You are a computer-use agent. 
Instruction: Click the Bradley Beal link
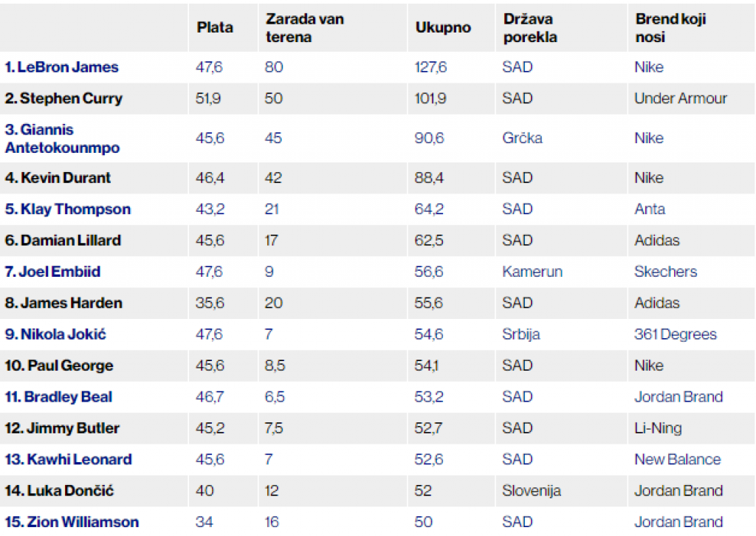coord(59,396)
